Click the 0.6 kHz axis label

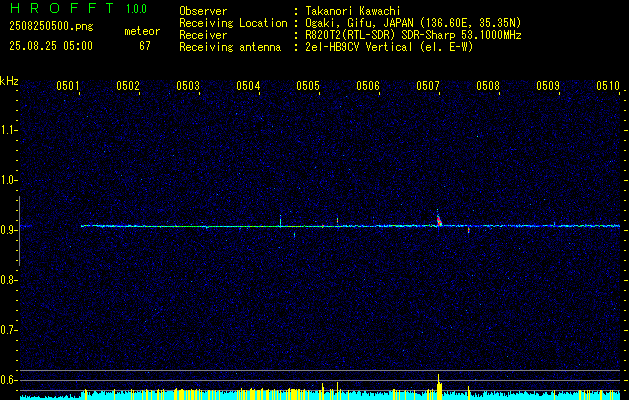8,380
